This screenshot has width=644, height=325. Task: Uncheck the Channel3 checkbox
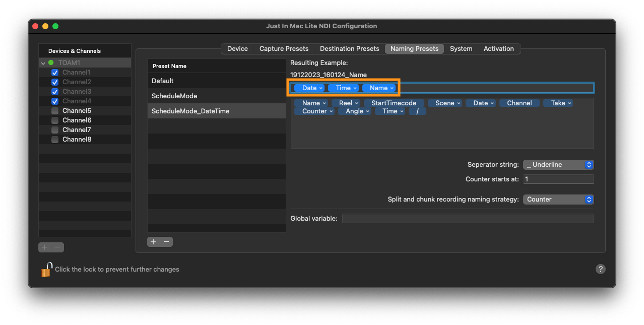[x=55, y=92]
